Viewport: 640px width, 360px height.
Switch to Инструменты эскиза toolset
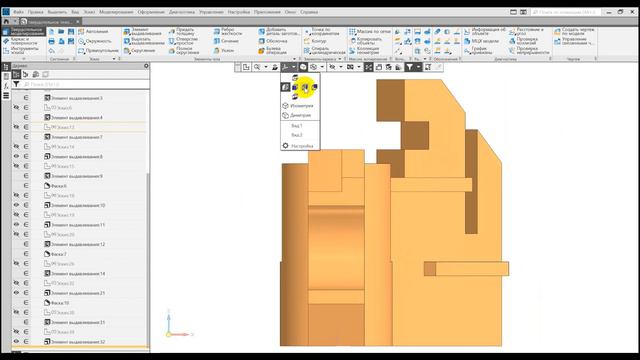point(20,51)
